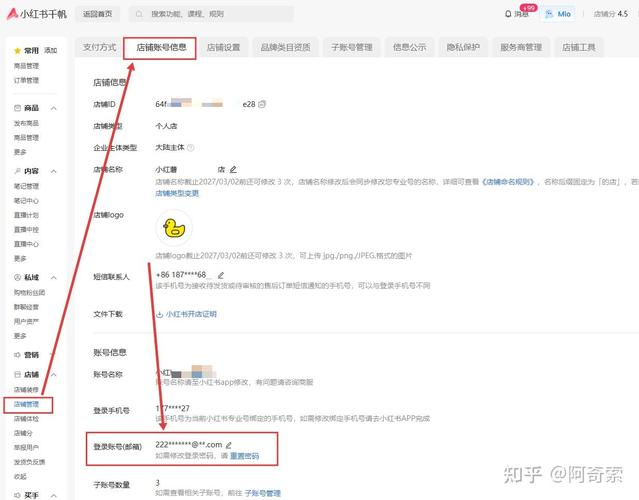Open the 品牌类目资质 tab
This screenshot has height=500, width=639.
285,47
